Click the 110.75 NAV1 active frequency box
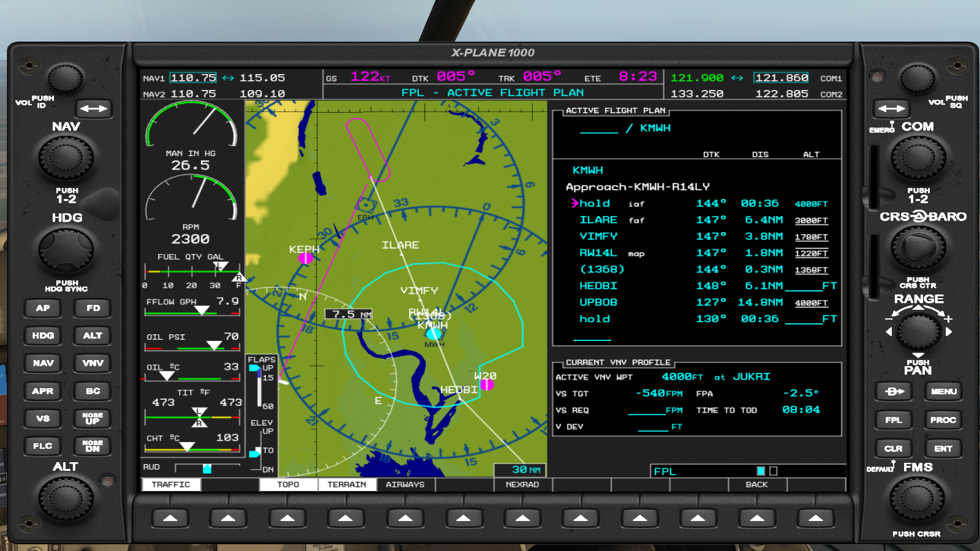 coord(193,78)
